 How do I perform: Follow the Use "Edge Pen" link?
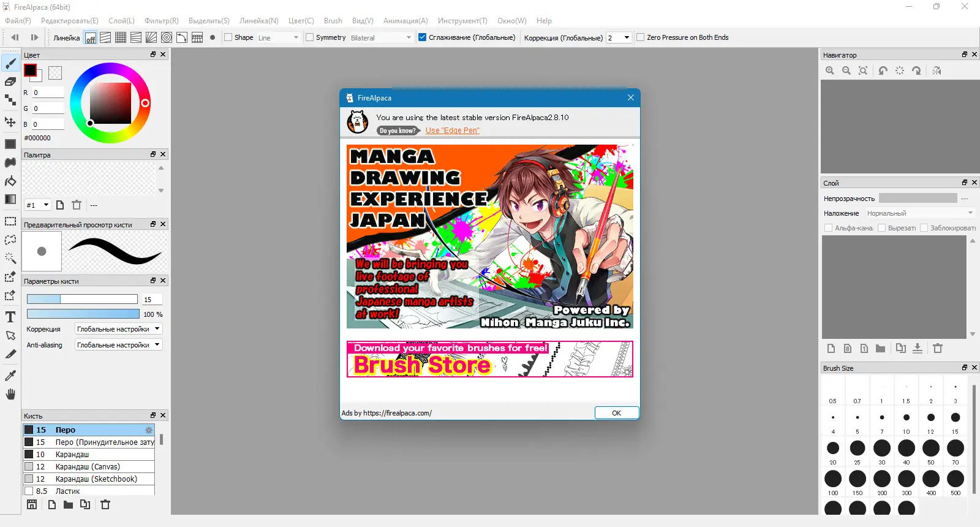click(x=453, y=131)
